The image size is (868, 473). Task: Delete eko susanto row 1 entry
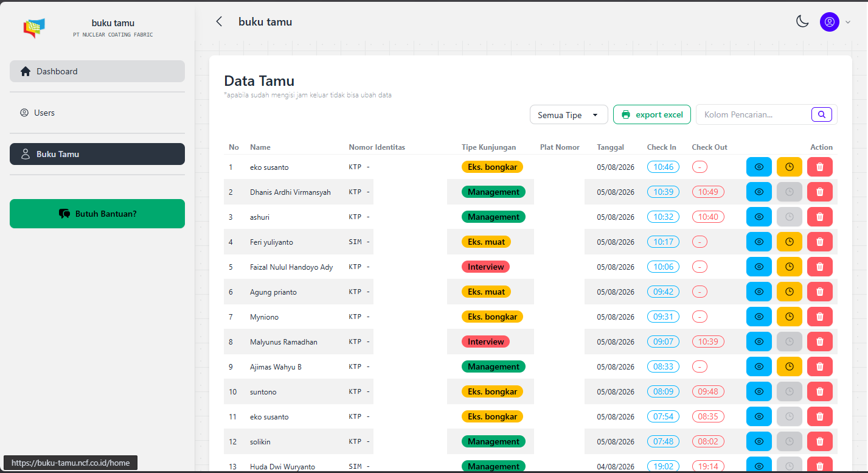coord(820,167)
